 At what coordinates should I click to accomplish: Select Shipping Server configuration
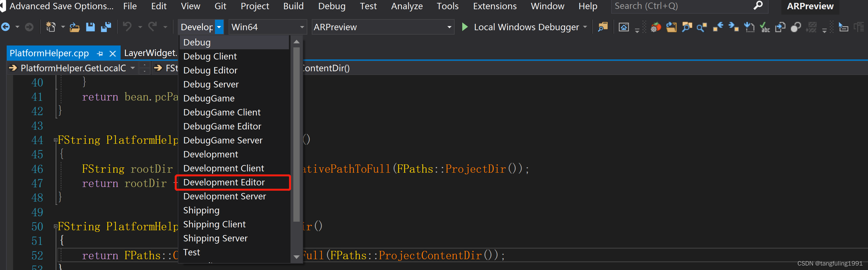click(x=234, y=238)
